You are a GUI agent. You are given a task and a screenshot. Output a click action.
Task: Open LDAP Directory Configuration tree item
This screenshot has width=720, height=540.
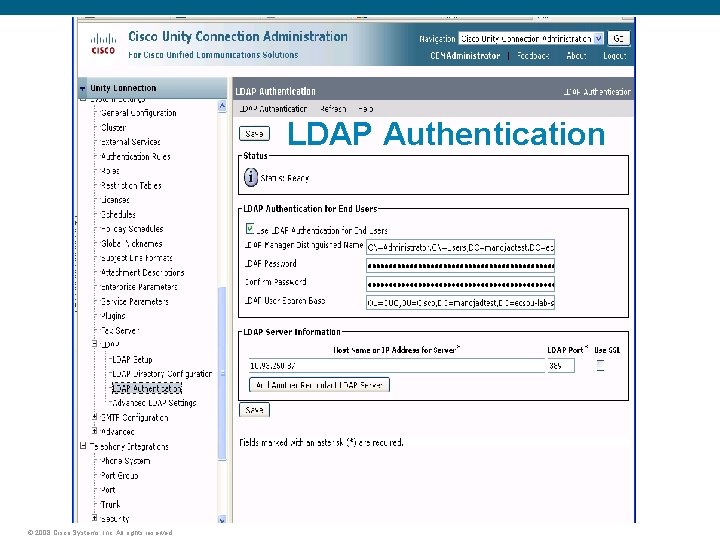click(162, 374)
